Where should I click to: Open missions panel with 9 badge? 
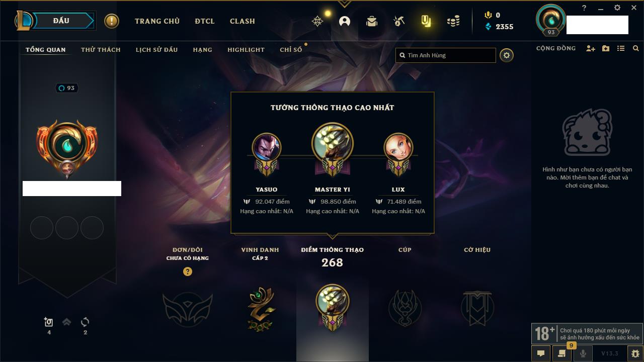[562, 353]
